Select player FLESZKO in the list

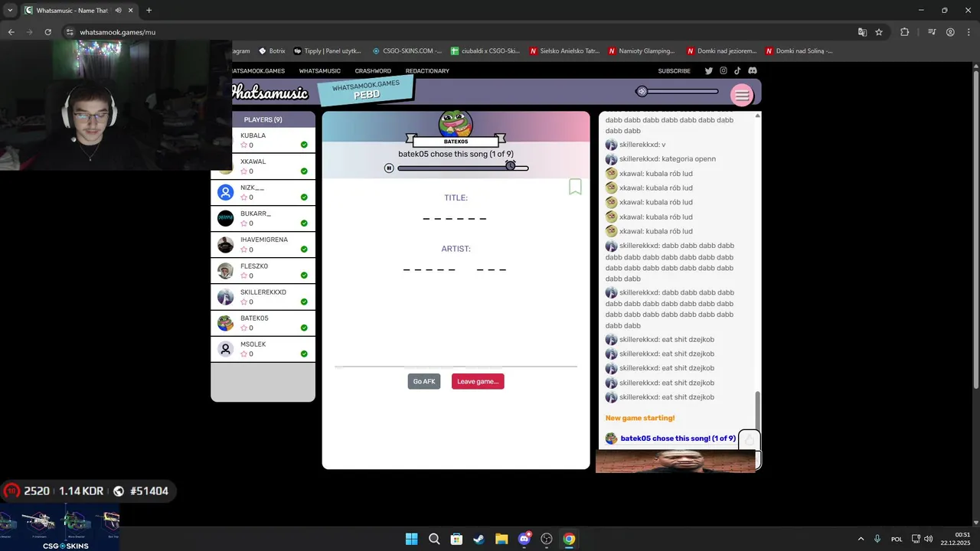pyautogui.click(x=263, y=271)
